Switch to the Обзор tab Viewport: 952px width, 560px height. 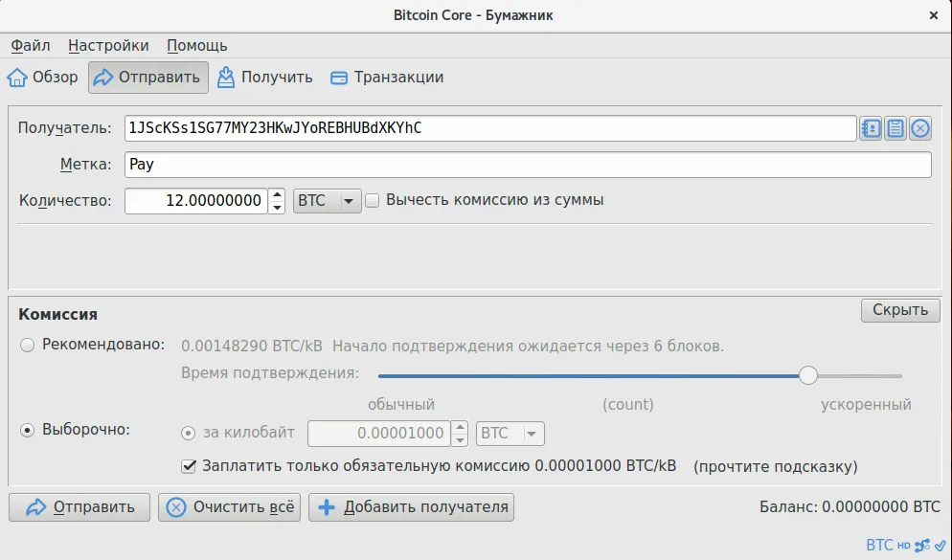tap(42, 77)
